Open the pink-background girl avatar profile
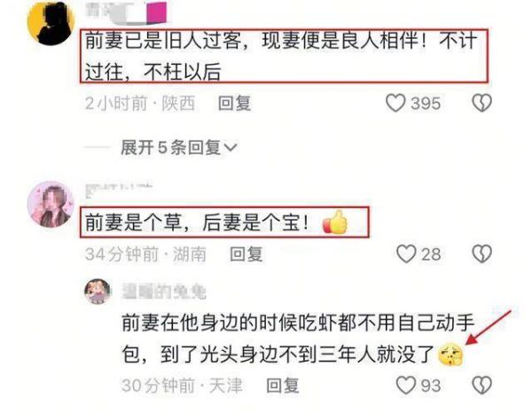 coord(51,204)
